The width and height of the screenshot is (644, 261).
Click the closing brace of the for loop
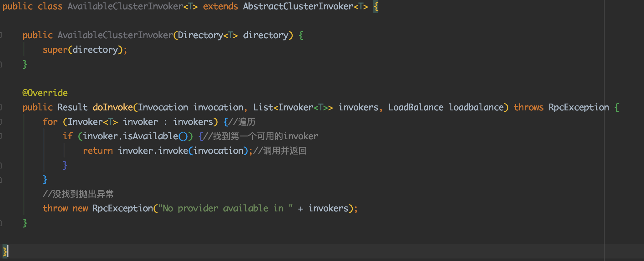pos(45,179)
